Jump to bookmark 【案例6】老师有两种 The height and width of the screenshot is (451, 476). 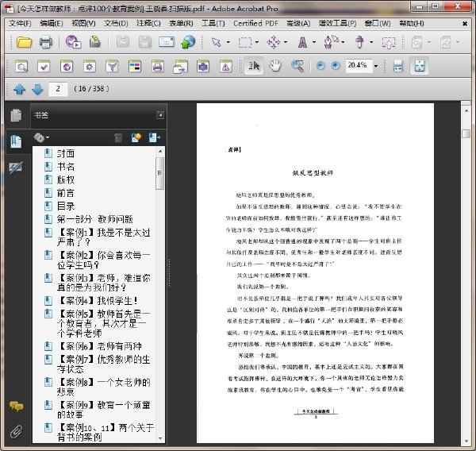coord(99,346)
